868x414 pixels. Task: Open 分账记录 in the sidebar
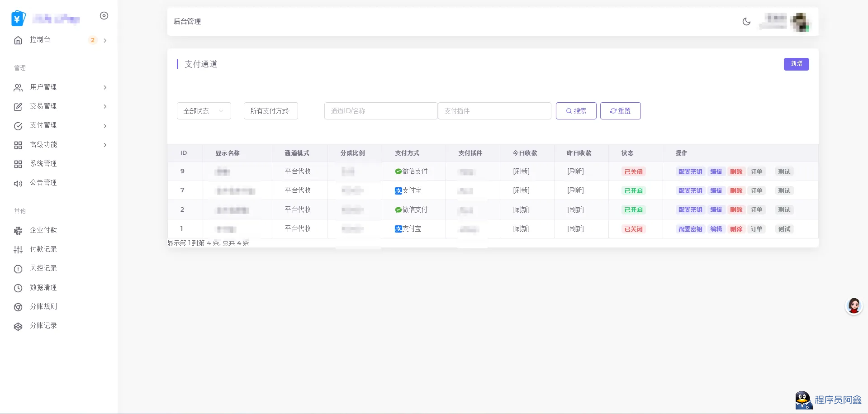43,326
